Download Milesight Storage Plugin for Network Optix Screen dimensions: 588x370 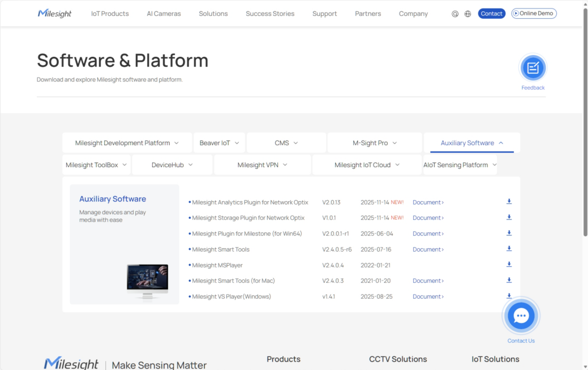(x=509, y=217)
